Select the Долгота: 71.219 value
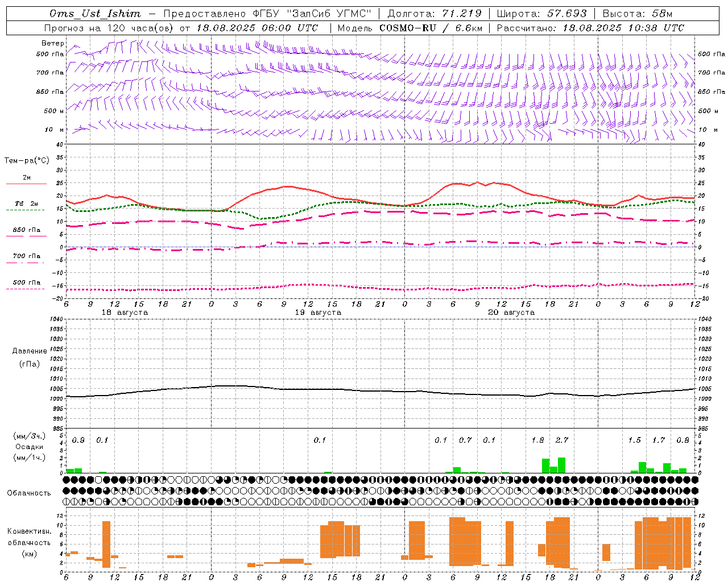Viewport: 728px width, 582px height. [x=435, y=14]
